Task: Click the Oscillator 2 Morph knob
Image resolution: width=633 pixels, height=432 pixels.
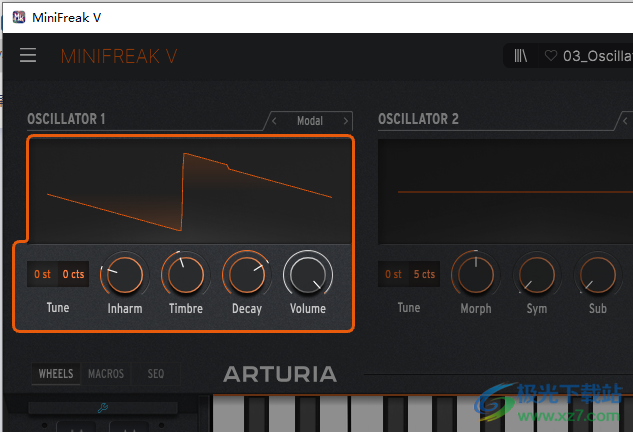Action: (x=476, y=275)
